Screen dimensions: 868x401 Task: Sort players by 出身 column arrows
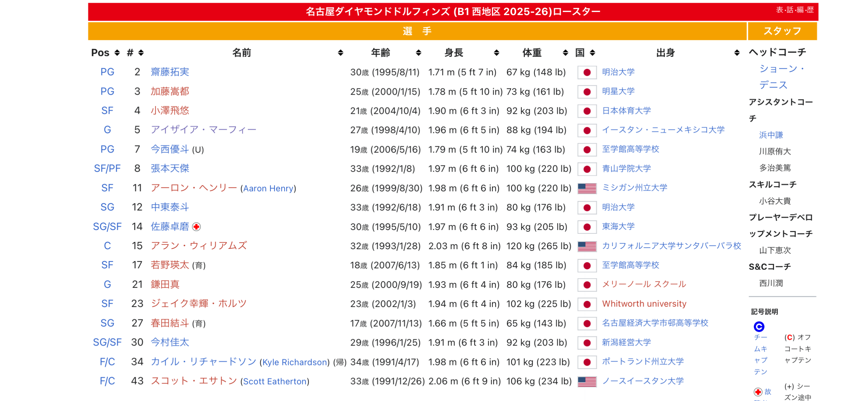(x=737, y=53)
